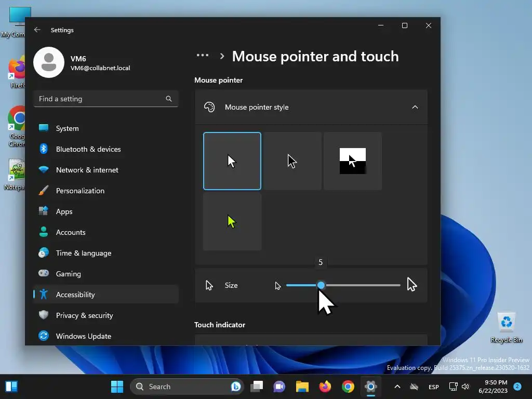Screen dimensions: 532x399
Task: Click the VM6 user profile avatar
Action: [49, 62]
